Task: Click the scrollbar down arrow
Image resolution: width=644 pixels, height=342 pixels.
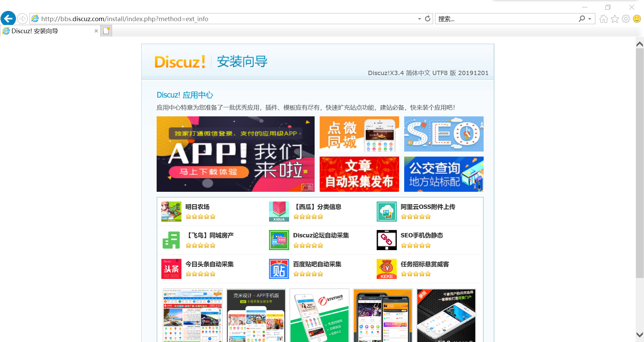Action: [640, 335]
